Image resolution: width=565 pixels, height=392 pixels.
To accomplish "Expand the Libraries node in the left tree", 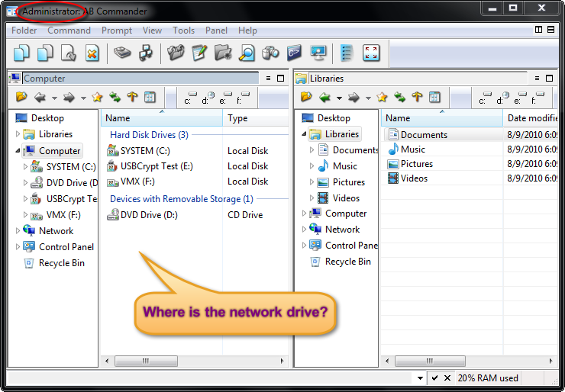I will tap(18, 134).
